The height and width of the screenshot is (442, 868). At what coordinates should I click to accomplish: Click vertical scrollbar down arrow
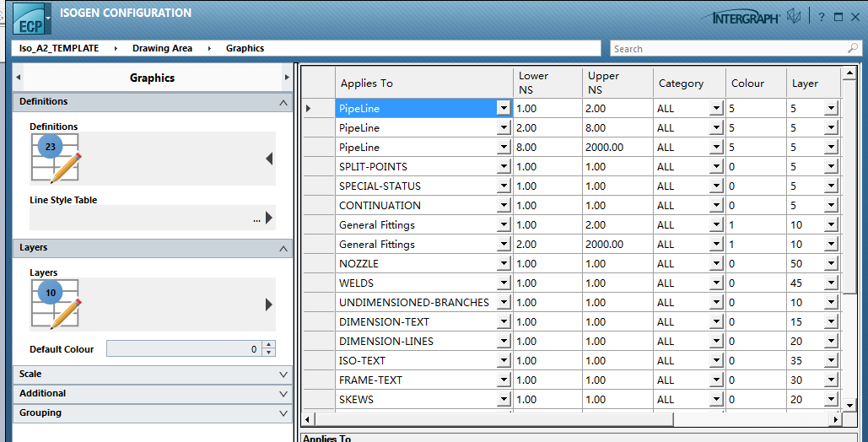[x=850, y=405]
